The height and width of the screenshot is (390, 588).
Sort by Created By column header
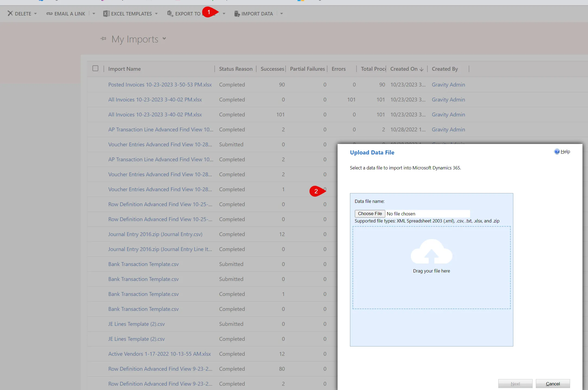click(x=445, y=69)
